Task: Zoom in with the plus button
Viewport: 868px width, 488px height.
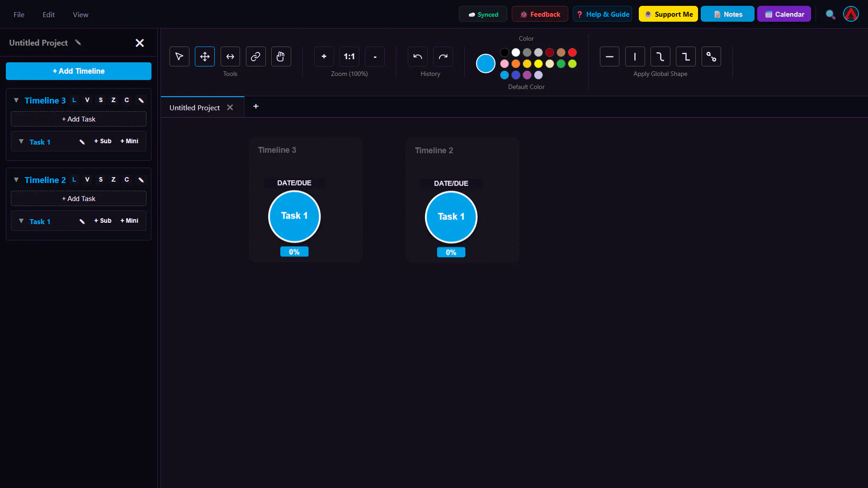Action: [x=324, y=56]
